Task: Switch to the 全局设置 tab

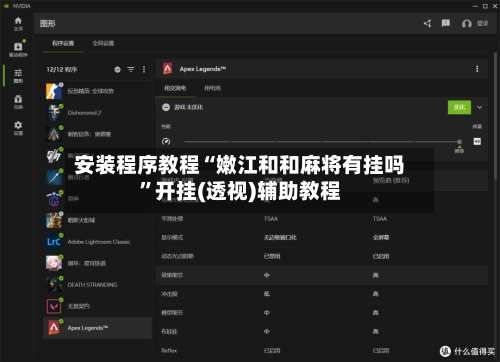Action: [x=103, y=43]
